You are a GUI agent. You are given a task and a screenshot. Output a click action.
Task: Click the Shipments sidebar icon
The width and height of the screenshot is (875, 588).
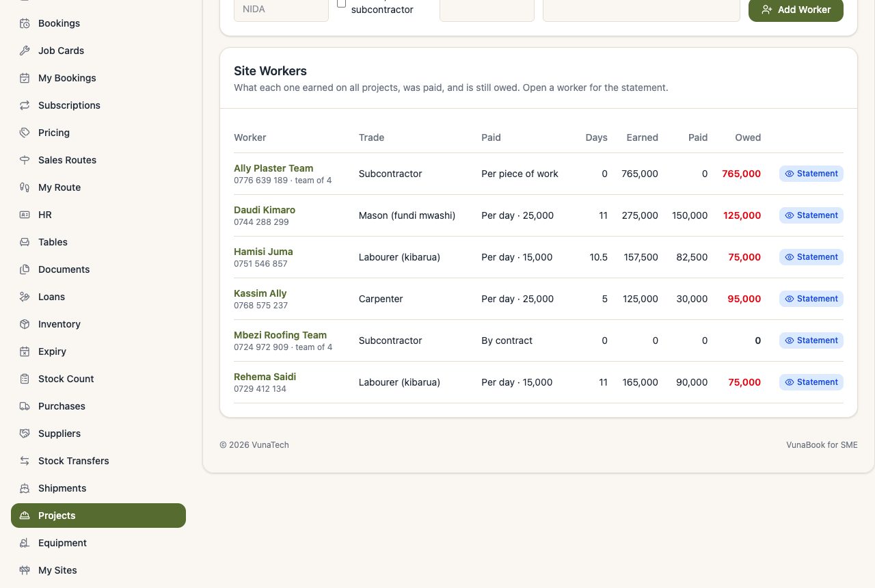click(x=25, y=488)
